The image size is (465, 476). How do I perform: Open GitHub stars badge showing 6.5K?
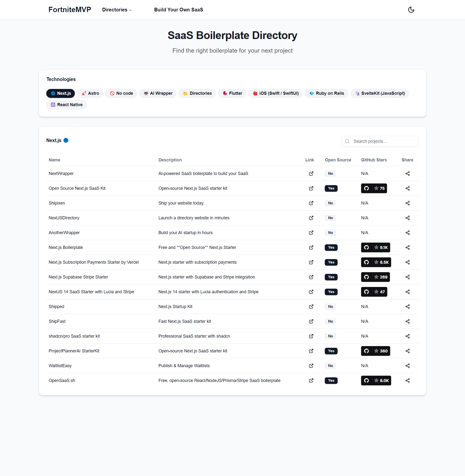click(x=376, y=262)
